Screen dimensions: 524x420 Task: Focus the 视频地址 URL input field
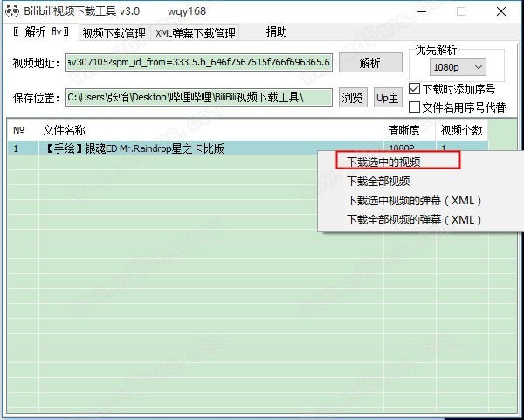click(199, 62)
